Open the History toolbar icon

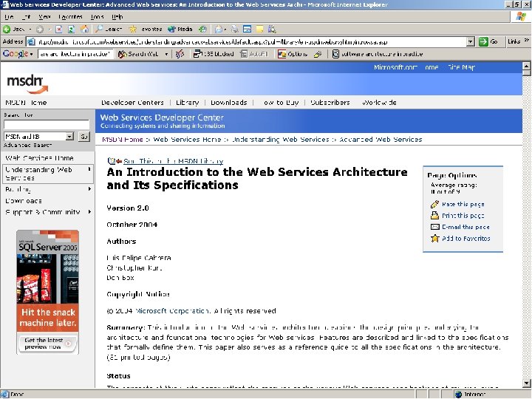click(x=202, y=29)
